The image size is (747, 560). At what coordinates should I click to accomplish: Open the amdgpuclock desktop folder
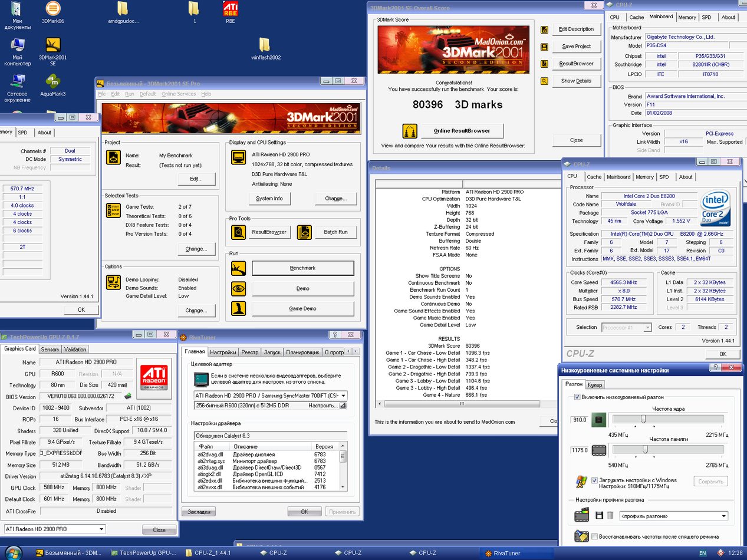pyautogui.click(x=123, y=13)
